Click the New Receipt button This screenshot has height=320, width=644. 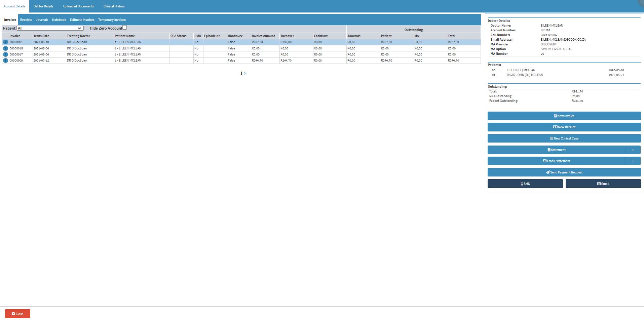[564, 127]
